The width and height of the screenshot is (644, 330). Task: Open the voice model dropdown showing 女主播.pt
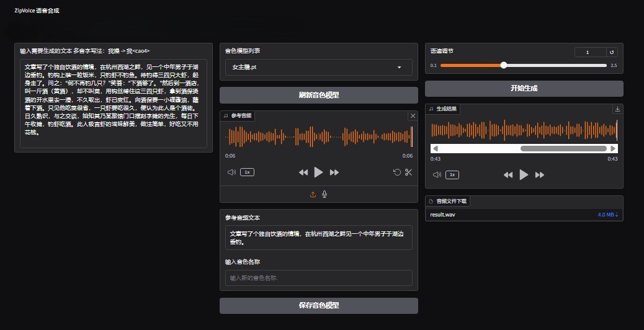point(318,67)
